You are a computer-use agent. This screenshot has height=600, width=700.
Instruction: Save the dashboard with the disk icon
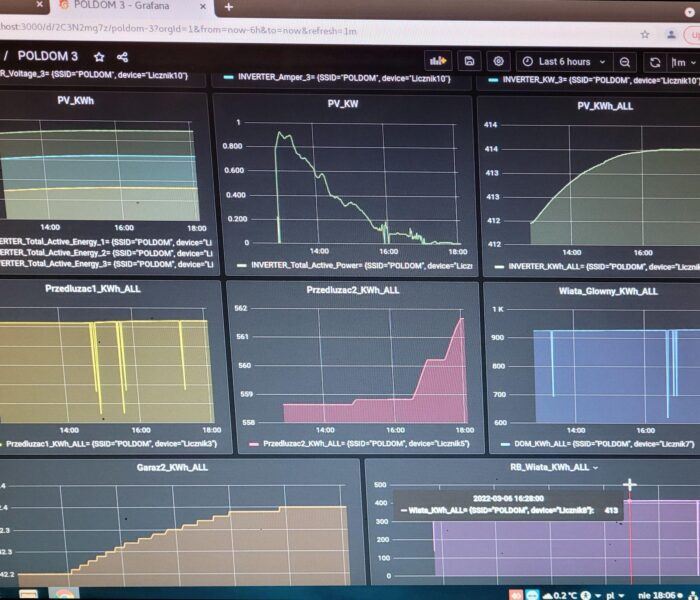(x=470, y=61)
